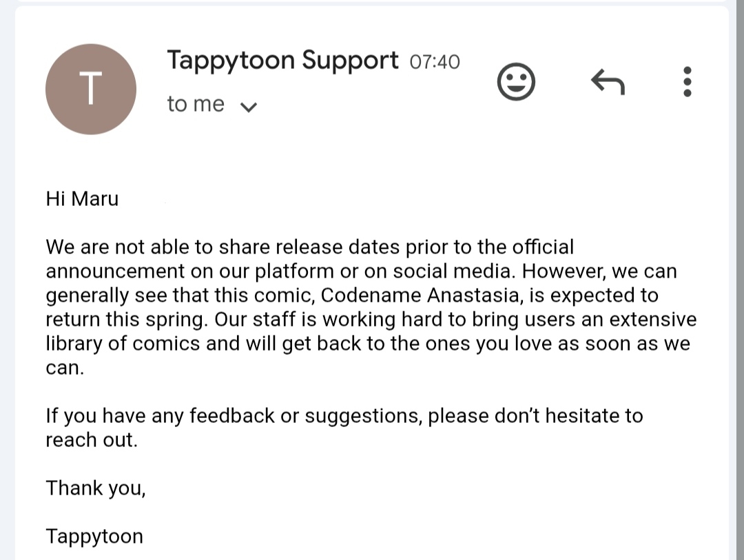
Task: Click the word "can." ending the first paragraph
Action: pyautogui.click(x=64, y=369)
